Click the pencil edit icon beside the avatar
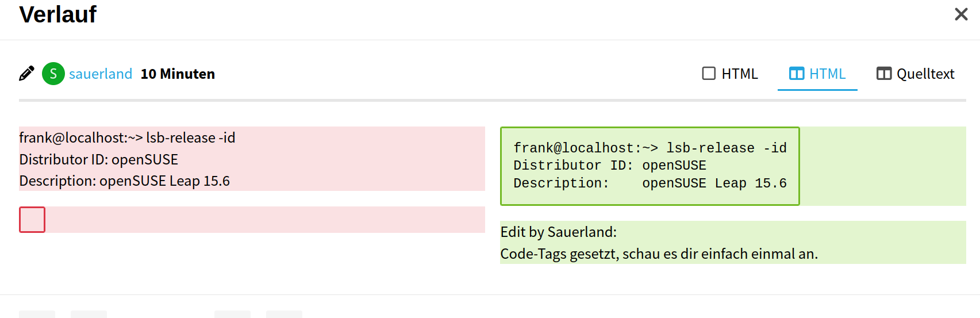Screen dimensions: 980x318 26,74
